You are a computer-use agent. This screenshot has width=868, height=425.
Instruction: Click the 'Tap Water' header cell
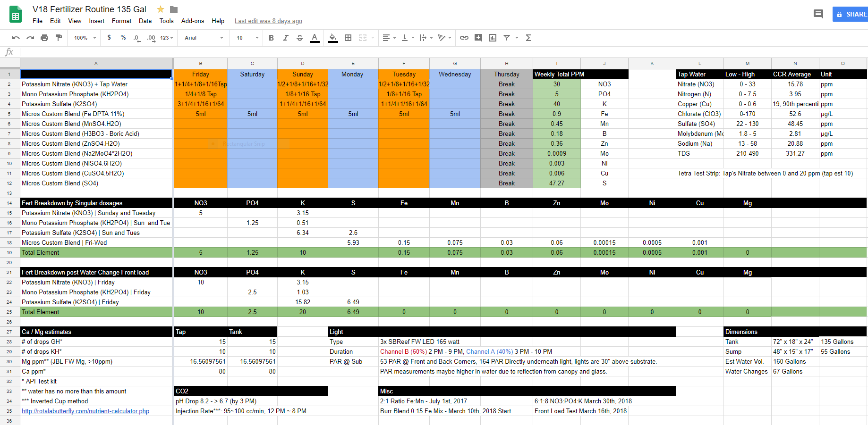[x=700, y=74]
